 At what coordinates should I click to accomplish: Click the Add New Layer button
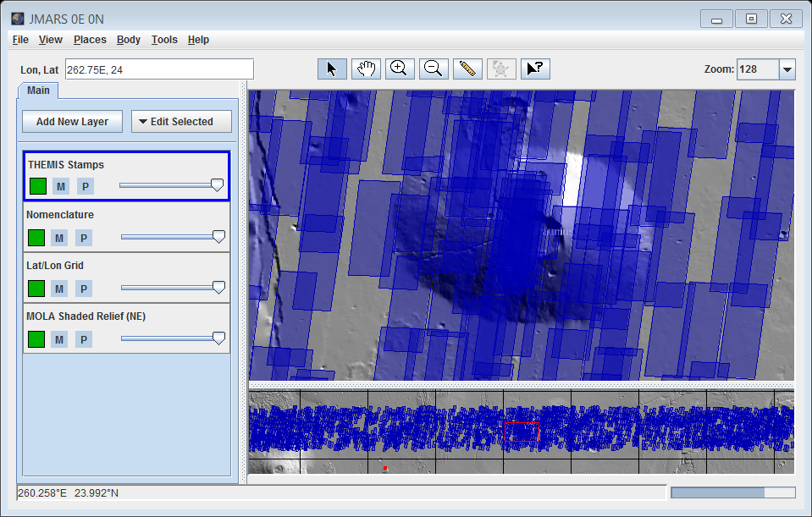point(72,122)
